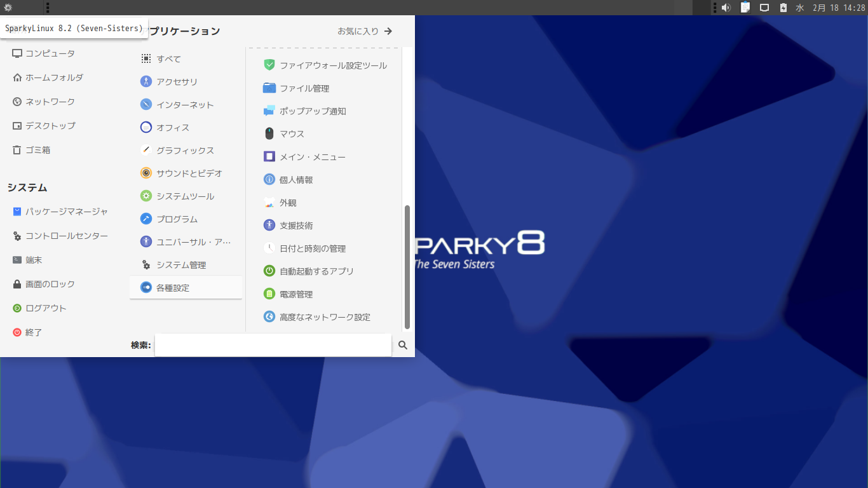Click the Logout (ログアウト) green icon
Screen dimensions: 868x488
(x=17, y=308)
